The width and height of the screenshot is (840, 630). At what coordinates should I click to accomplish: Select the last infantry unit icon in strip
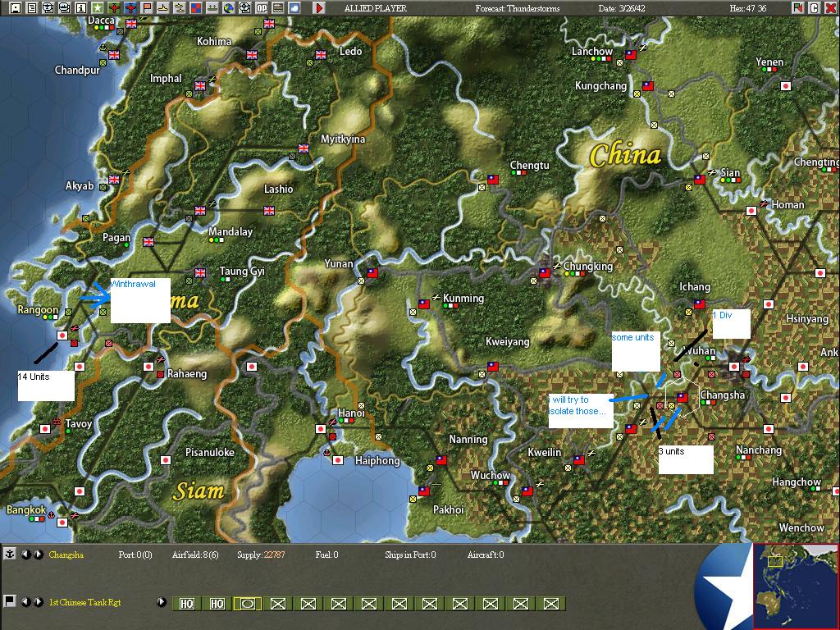551,604
